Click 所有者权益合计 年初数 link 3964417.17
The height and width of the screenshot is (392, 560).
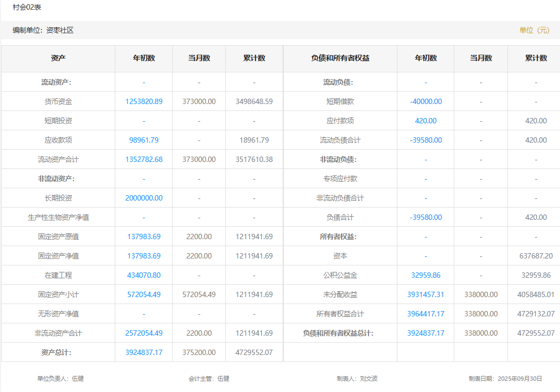[x=426, y=314]
